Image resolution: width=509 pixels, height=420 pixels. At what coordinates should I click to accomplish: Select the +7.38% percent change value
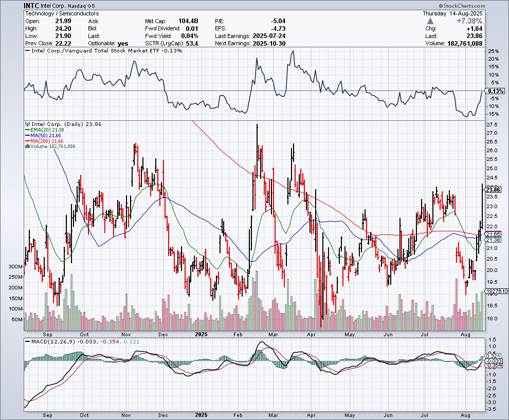[469, 21]
